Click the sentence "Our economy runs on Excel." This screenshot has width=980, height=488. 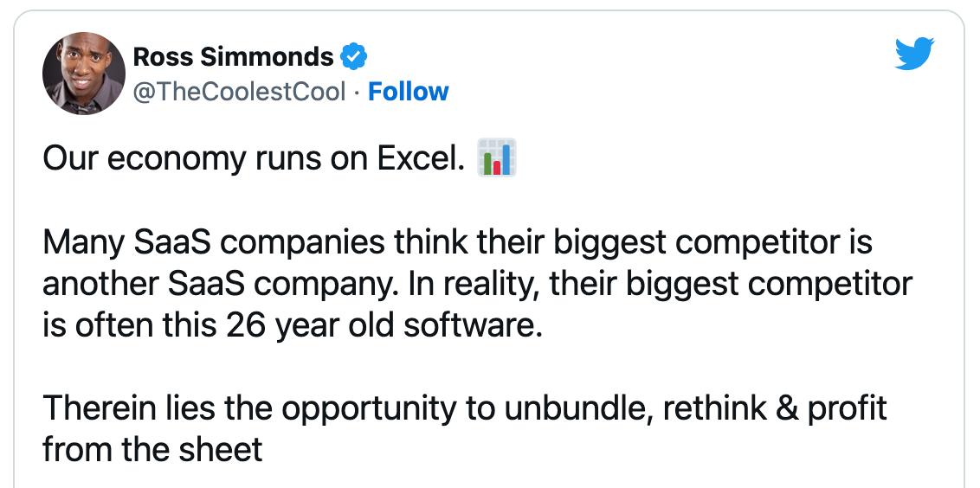point(255,158)
